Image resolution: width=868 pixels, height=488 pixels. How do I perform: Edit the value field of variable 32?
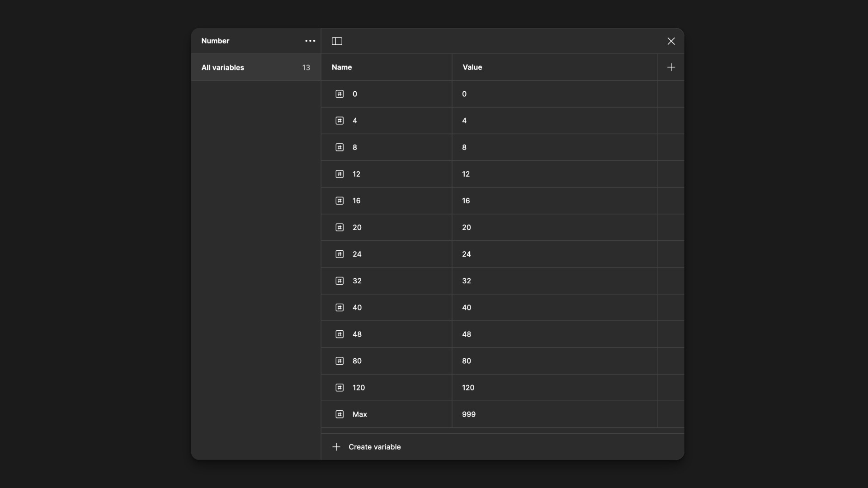[555, 281]
